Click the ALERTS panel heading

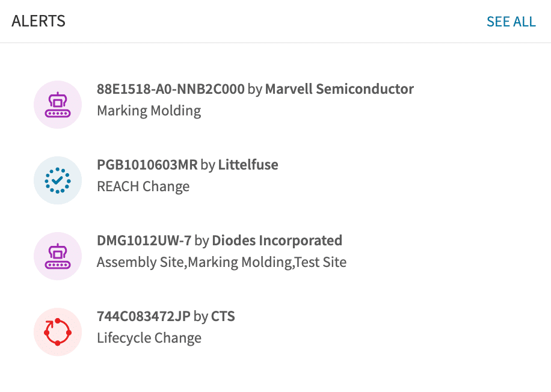point(38,20)
